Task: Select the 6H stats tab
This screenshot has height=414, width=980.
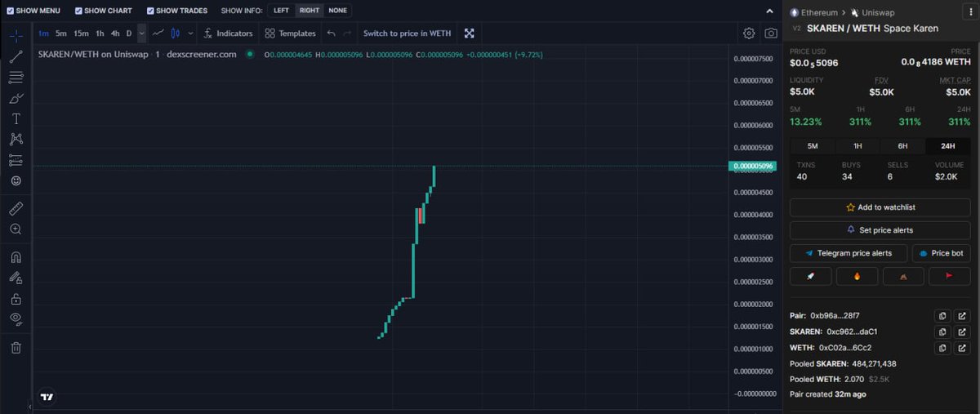Action: (x=902, y=146)
